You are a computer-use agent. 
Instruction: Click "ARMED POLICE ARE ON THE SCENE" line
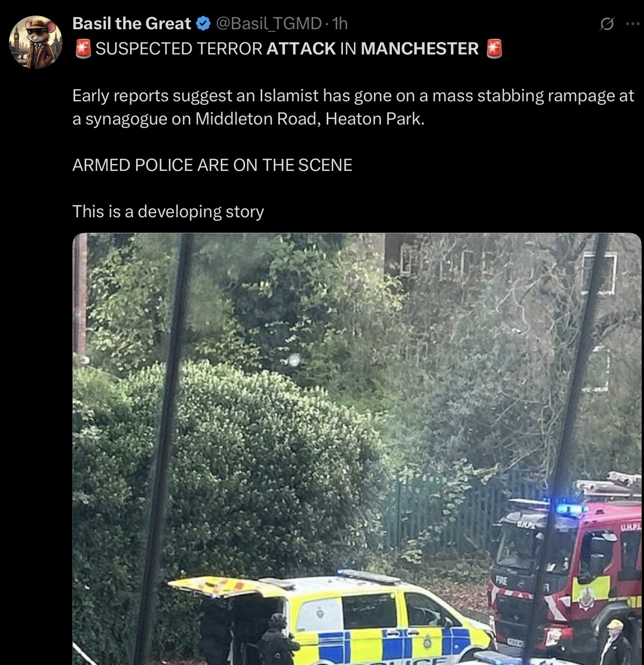(x=212, y=165)
